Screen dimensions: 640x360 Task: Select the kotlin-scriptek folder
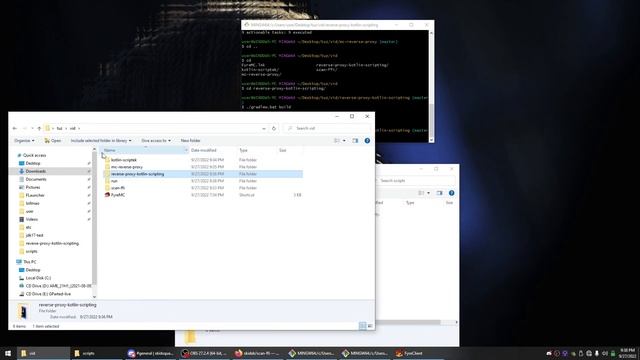coord(124,160)
